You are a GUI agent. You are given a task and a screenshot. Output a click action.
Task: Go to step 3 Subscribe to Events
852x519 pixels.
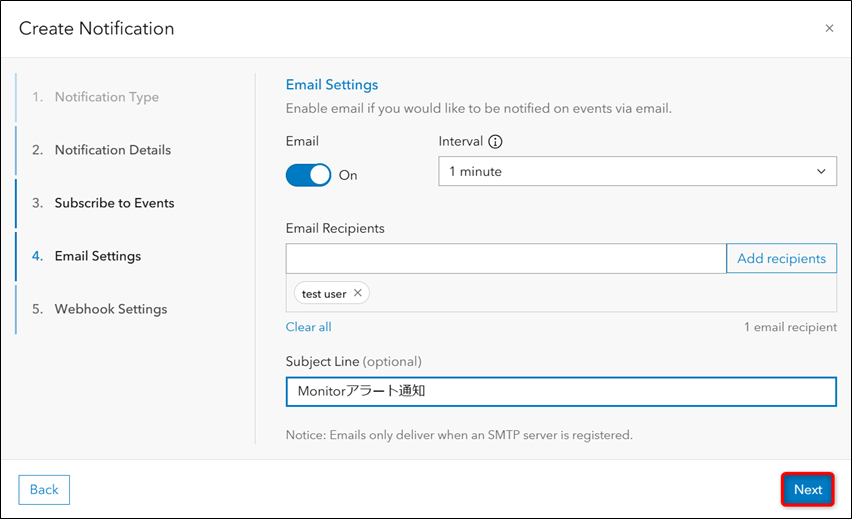click(x=103, y=203)
